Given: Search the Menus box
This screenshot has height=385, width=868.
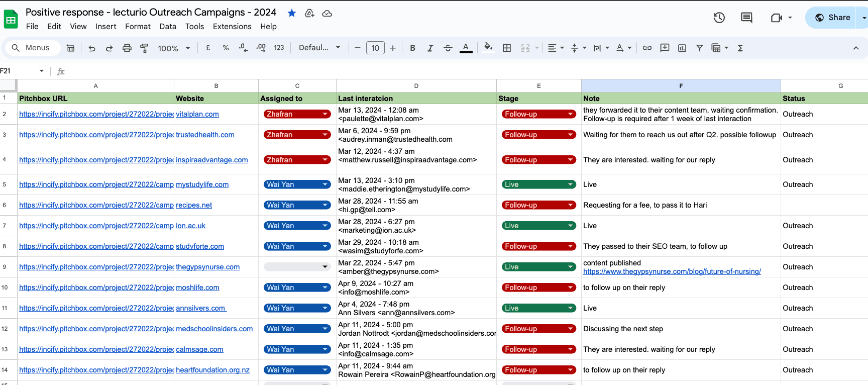Looking at the screenshot, I should click(33, 48).
